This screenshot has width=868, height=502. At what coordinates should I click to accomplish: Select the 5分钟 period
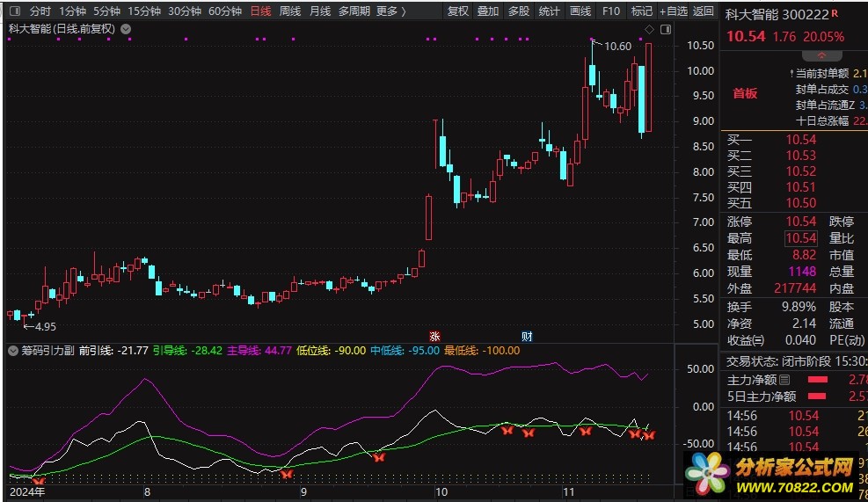(106, 11)
